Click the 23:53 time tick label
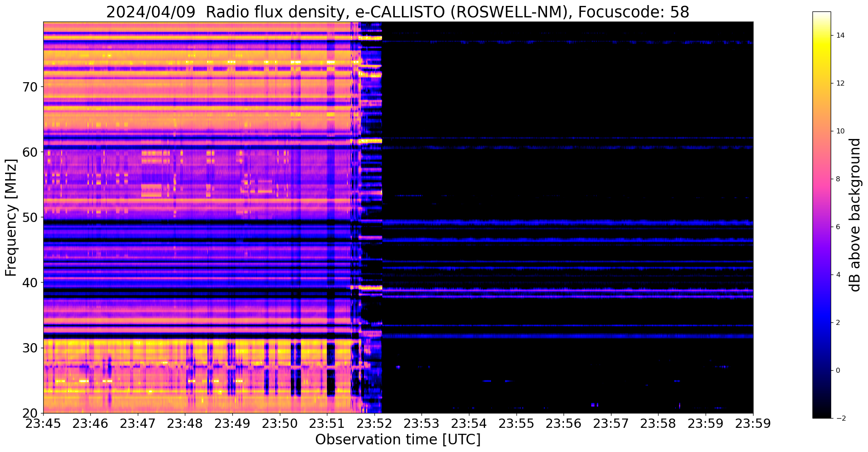This screenshot has width=868, height=452. [421, 423]
